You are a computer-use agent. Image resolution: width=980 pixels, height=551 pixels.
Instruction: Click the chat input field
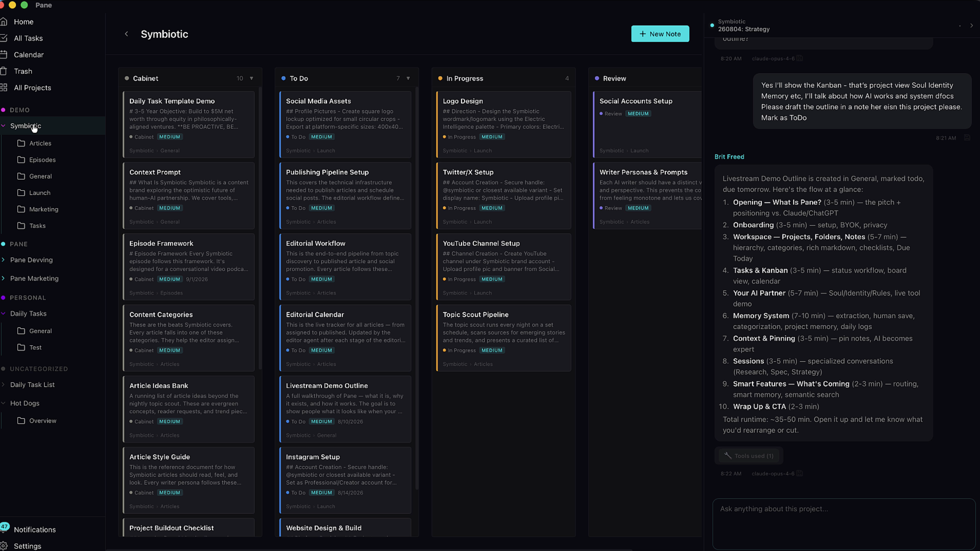click(x=843, y=524)
